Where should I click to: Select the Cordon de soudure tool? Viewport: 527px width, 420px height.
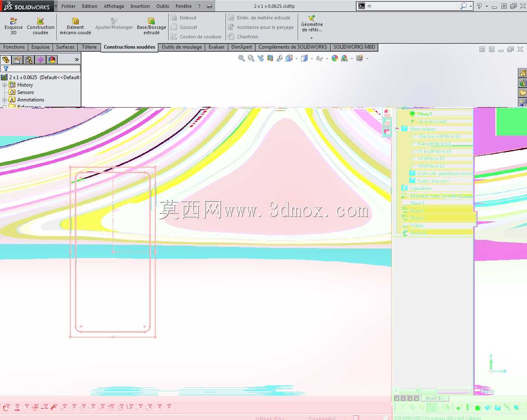click(x=196, y=37)
